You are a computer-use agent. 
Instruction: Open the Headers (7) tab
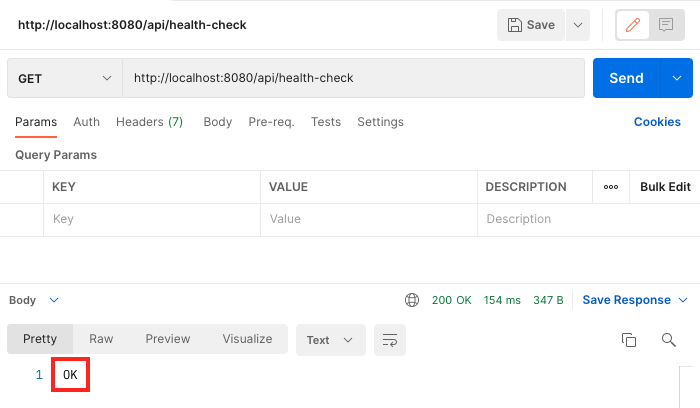click(x=150, y=122)
